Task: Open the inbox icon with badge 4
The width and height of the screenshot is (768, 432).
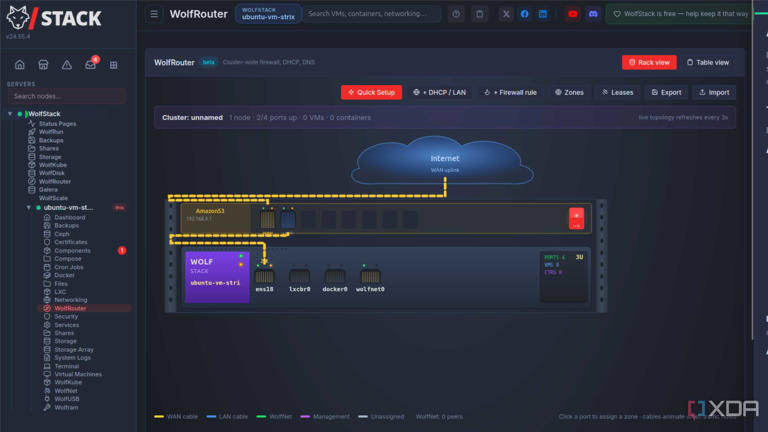Action: click(x=91, y=64)
